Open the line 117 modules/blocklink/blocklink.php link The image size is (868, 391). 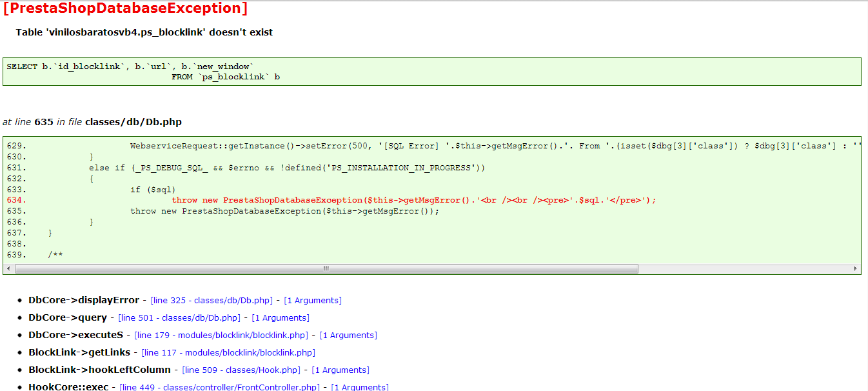coord(228,353)
